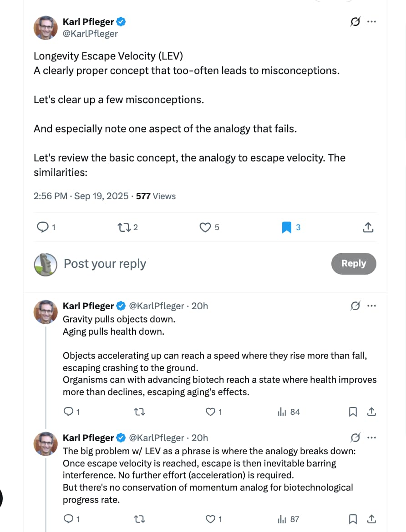
Task: Reply to the main Longevity post
Action: click(x=42, y=227)
